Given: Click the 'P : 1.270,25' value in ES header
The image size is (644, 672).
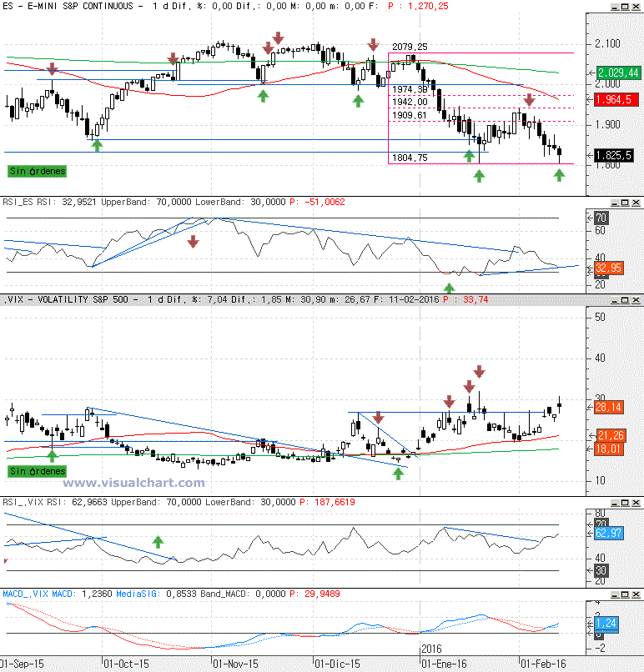Looking at the screenshot, I should pyautogui.click(x=418, y=7).
